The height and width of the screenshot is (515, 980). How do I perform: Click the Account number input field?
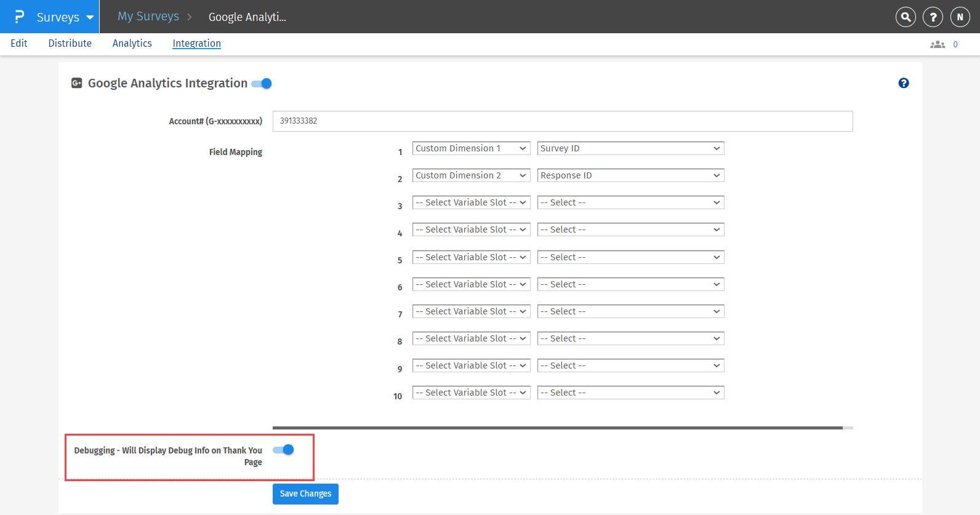pos(562,121)
